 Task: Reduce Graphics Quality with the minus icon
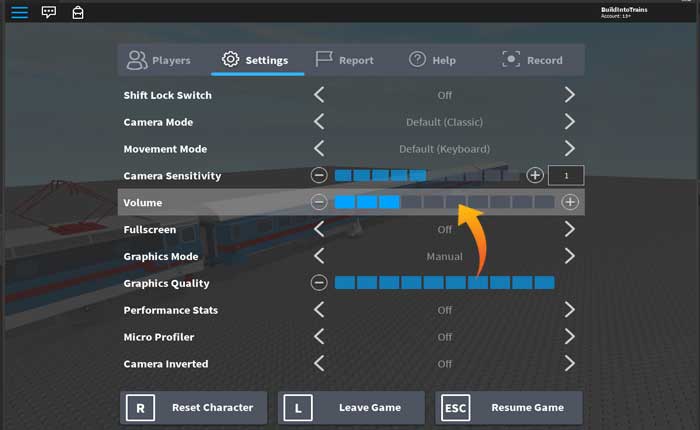click(x=319, y=283)
